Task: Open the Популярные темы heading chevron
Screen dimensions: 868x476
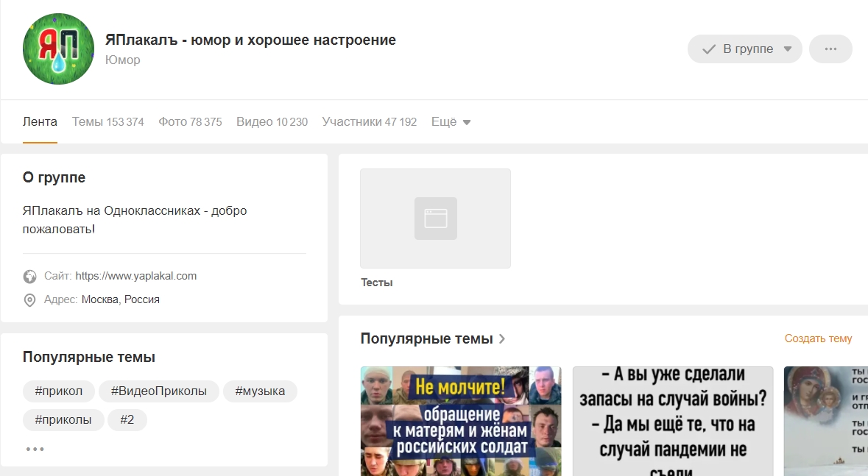Action: [x=503, y=338]
